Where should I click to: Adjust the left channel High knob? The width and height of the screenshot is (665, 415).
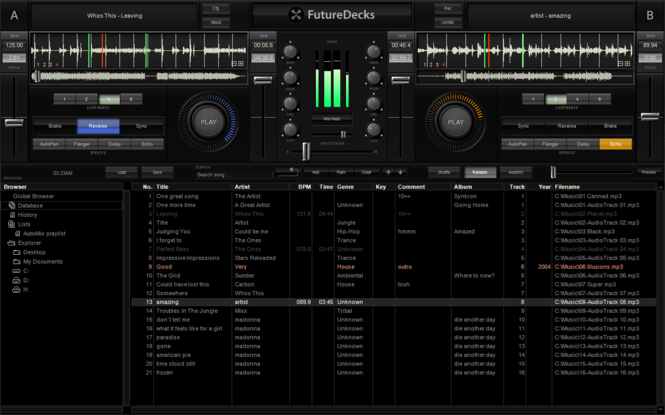coord(290,78)
